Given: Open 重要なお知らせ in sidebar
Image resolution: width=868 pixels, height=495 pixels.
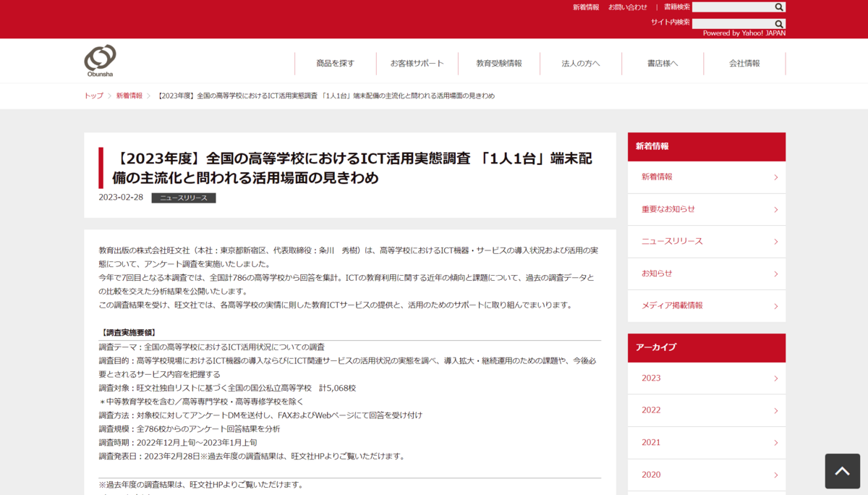Looking at the screenshot, I should [x=707, y=209].
